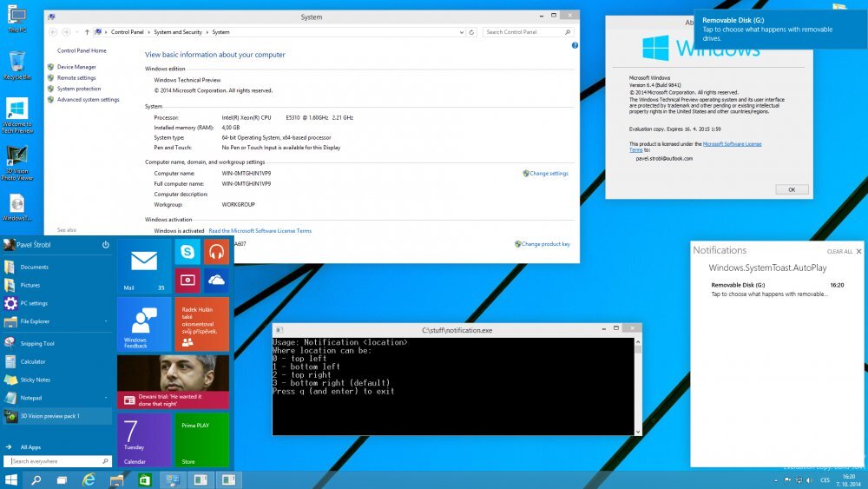Open File Explorer folder icon on taskbar
Image resolution: width=868 pixels, height=489 pixels.
click(x=116, y=480)
